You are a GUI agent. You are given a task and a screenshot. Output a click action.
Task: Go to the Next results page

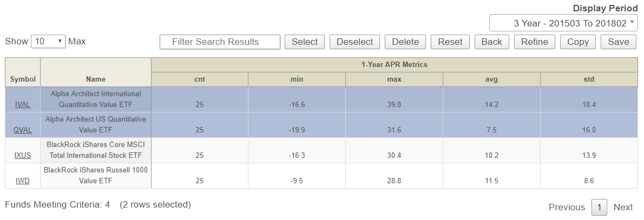click(x=623, y=207)
